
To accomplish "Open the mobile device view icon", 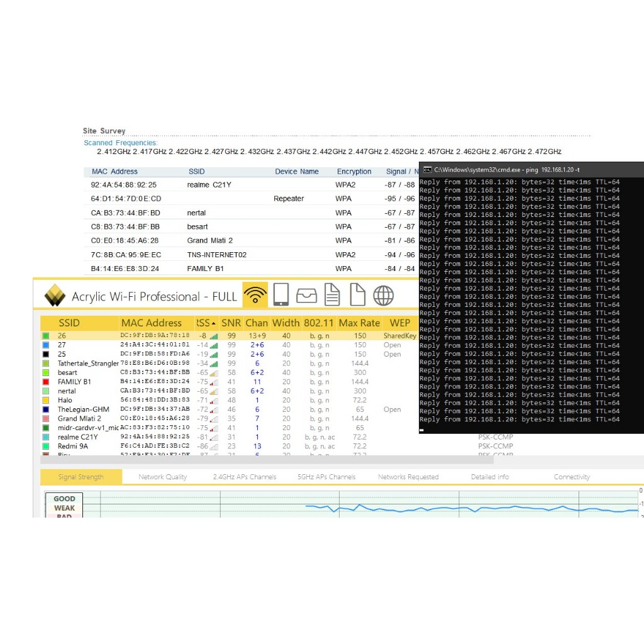I will [x=280, y=295].
